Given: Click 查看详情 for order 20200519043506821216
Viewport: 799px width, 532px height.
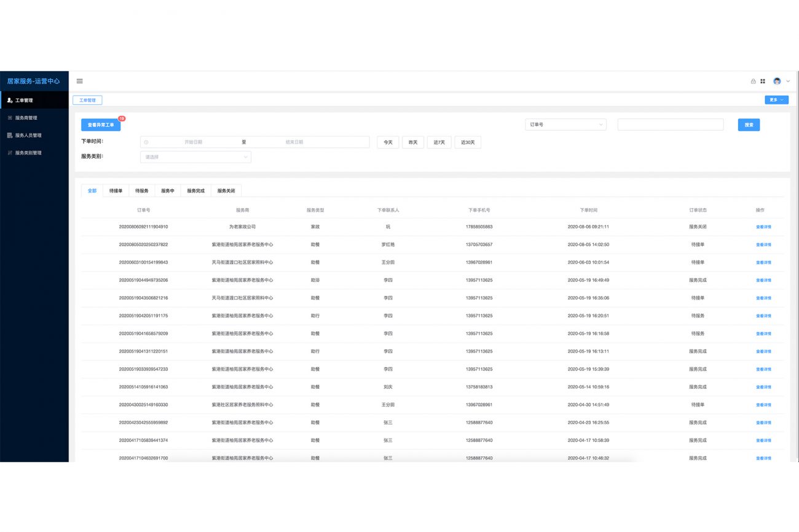Looking at the screenshot, I should point(763,298).
